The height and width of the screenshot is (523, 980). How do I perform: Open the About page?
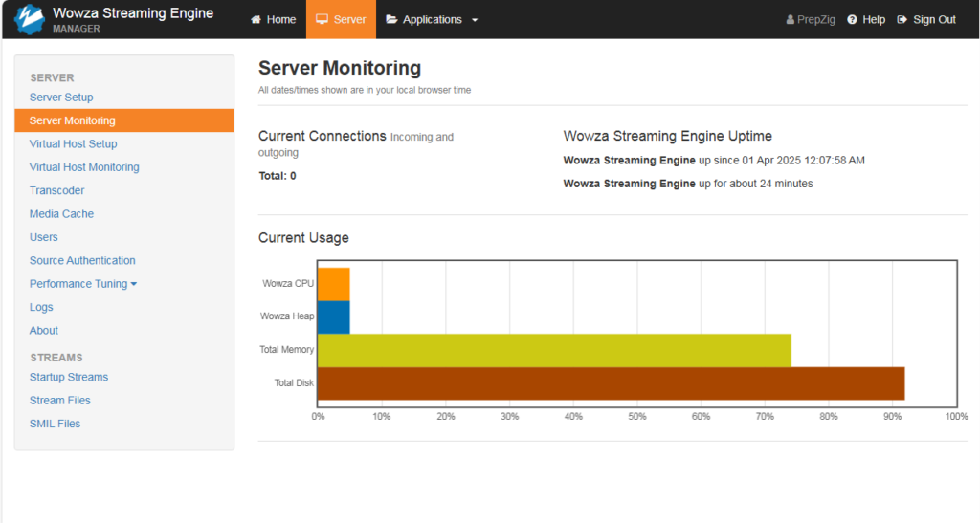point(44,330)
